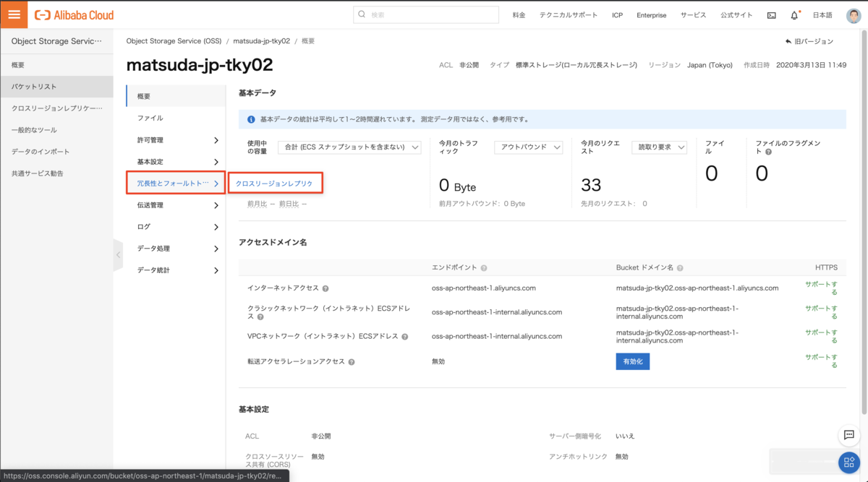Expand the データ処理 menu item
This screenshot has height=482, width=868.
tap(176, 249)
